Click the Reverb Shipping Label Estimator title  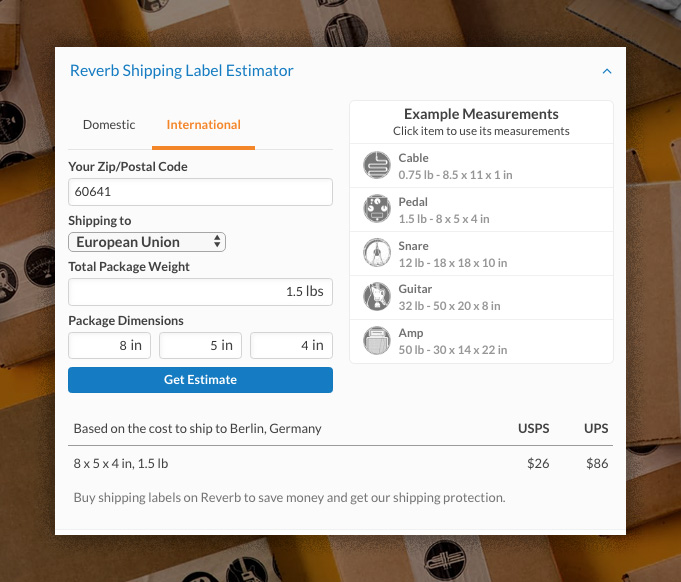[x=182, y=71]
